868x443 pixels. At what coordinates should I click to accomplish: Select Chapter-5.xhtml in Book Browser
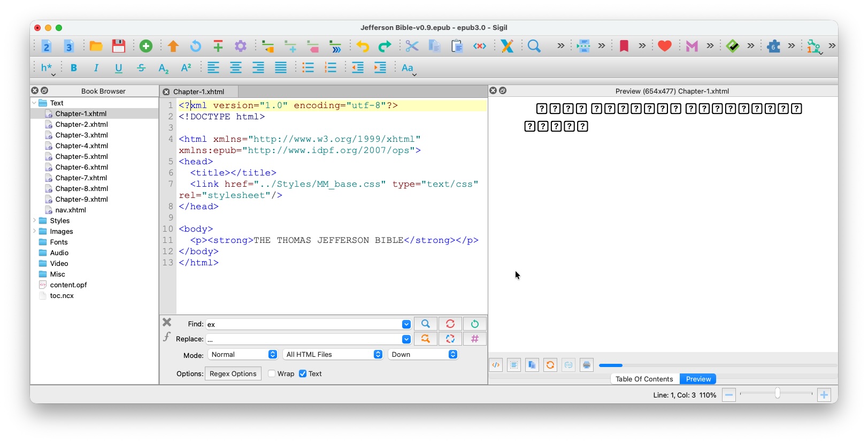pos(81,156)
